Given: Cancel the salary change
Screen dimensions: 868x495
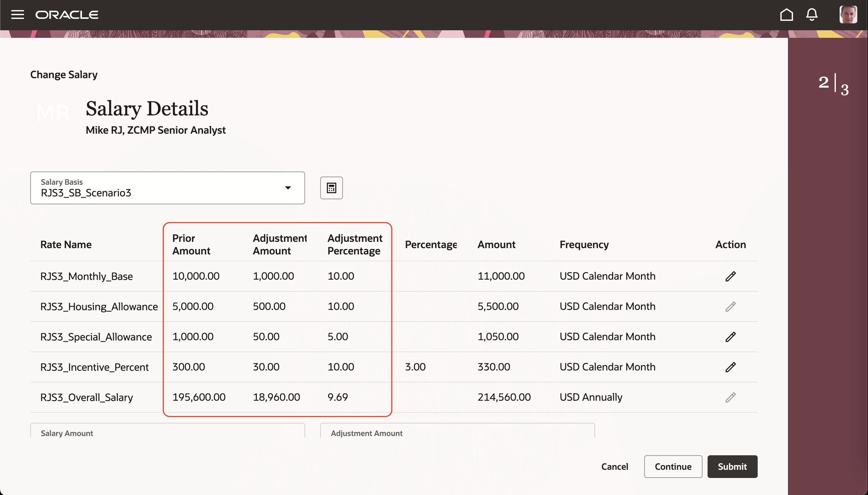Looking at the screenshot, I should coord(615,466).
